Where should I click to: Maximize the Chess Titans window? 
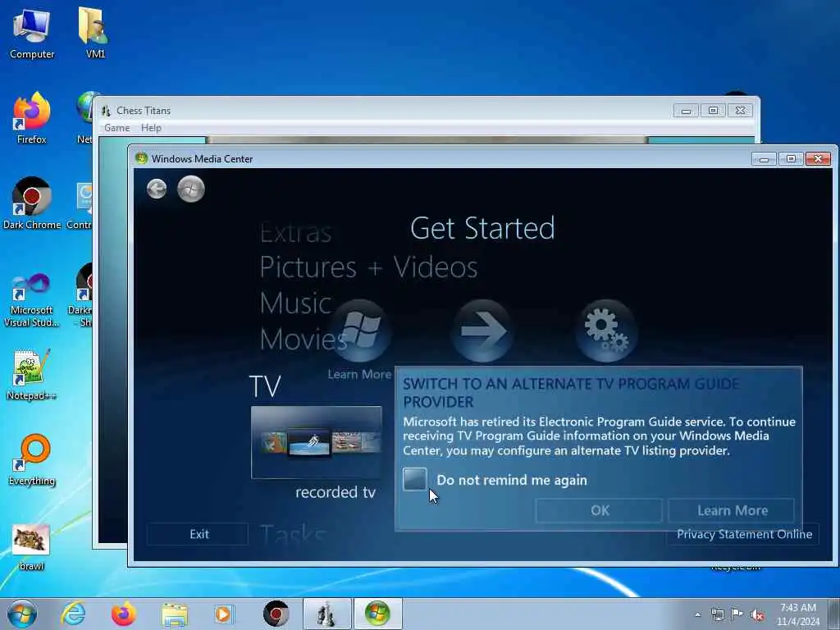click(x=713, y=111)
